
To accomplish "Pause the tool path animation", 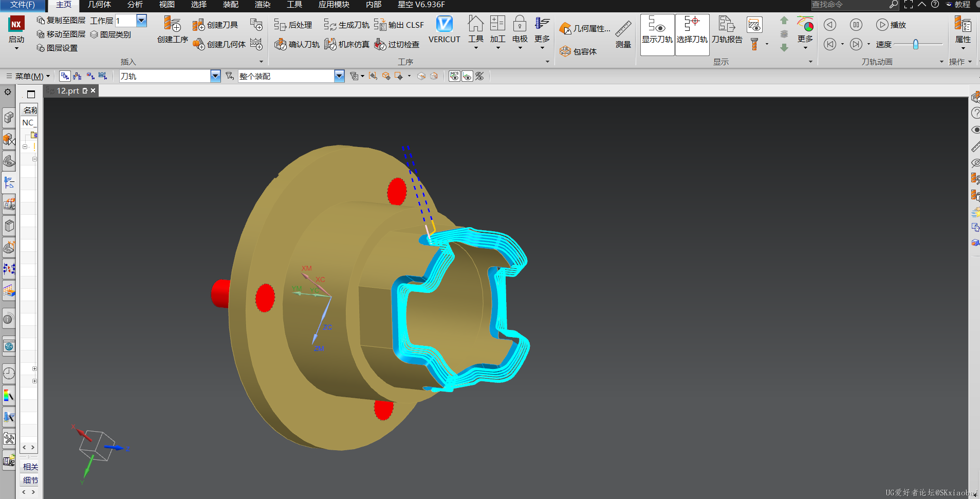I will 856,25.
